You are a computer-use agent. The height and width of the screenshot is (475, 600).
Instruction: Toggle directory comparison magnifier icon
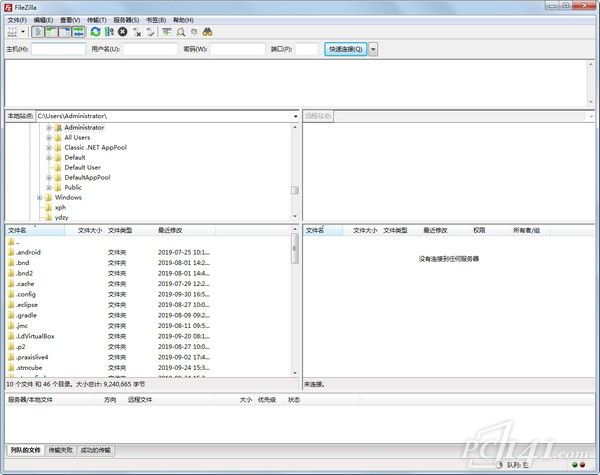[181, 32]
